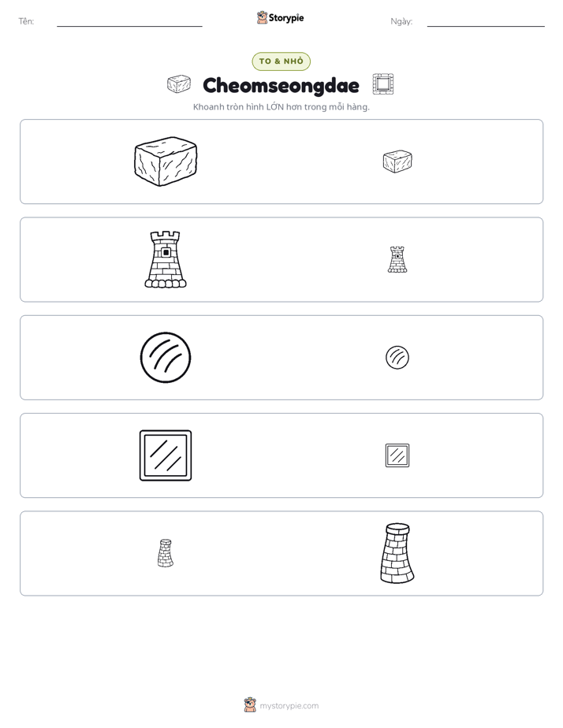Select the large castle tower picture
563x728 pixels.
[x=166, y=259]
